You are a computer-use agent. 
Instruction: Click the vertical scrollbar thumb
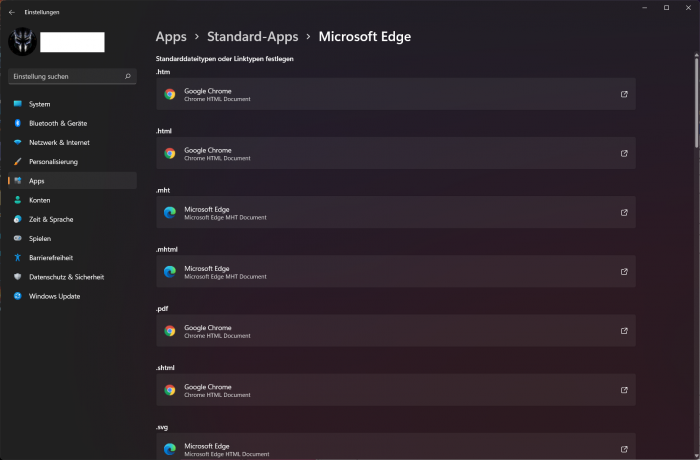click(696, 102)
